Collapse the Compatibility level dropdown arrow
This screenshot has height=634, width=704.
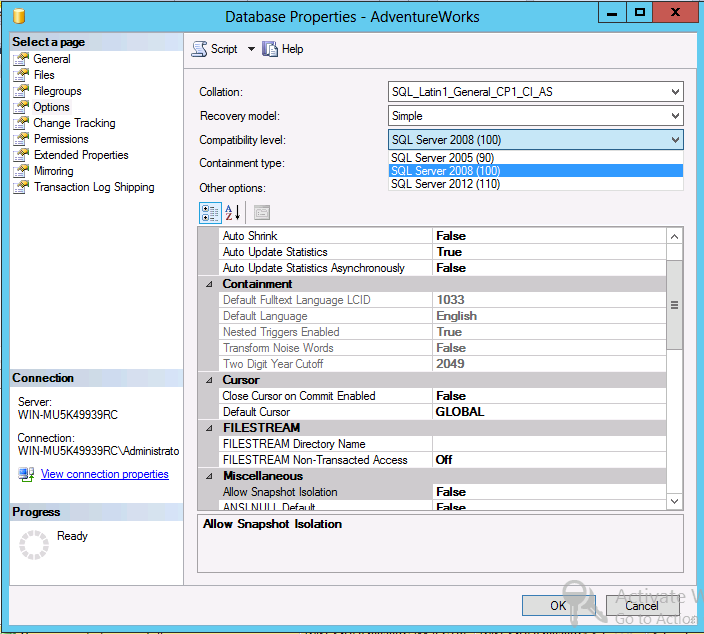tap(675, 140)
